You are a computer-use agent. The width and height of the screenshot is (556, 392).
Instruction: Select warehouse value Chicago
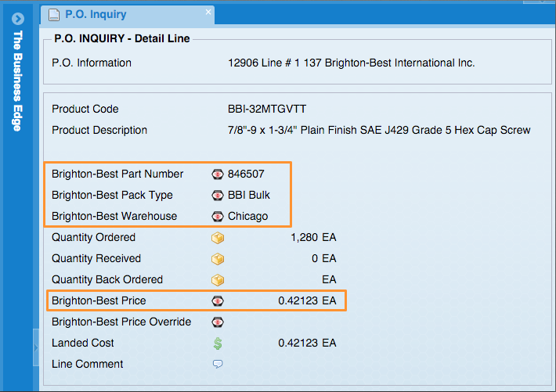coord(247,216)
